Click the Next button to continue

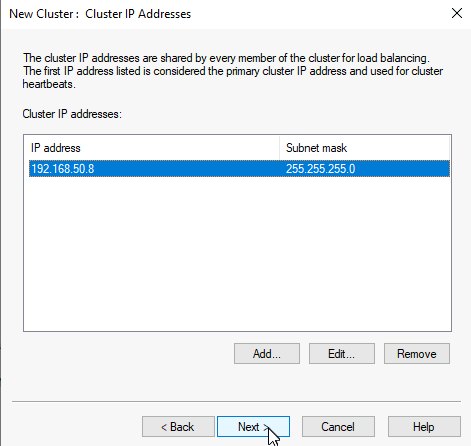point(253,426)
